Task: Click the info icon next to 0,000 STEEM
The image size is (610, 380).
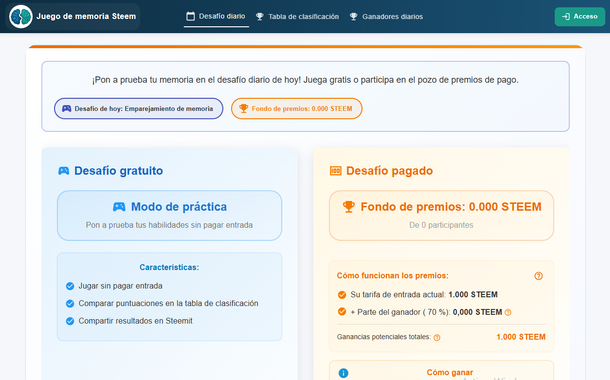Action: tap(508, 312)
